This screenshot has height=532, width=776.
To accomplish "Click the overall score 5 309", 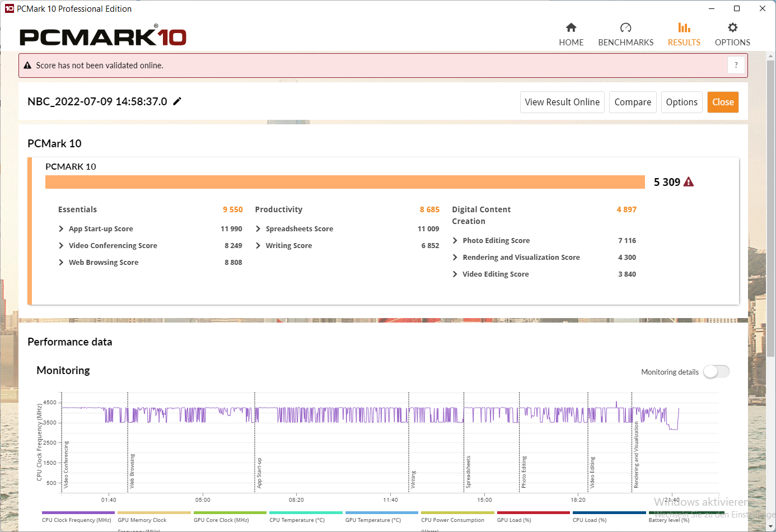I will point(667,182).
